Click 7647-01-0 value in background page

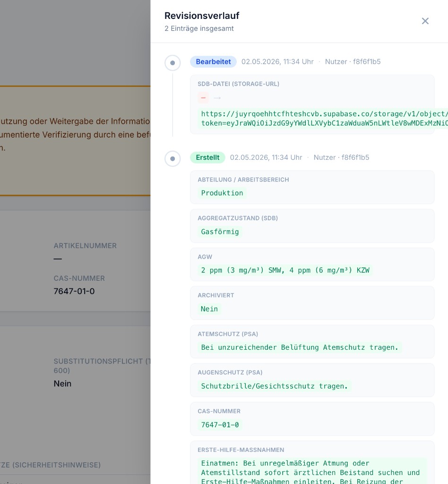pyautogui.click(x=74, y=291)
